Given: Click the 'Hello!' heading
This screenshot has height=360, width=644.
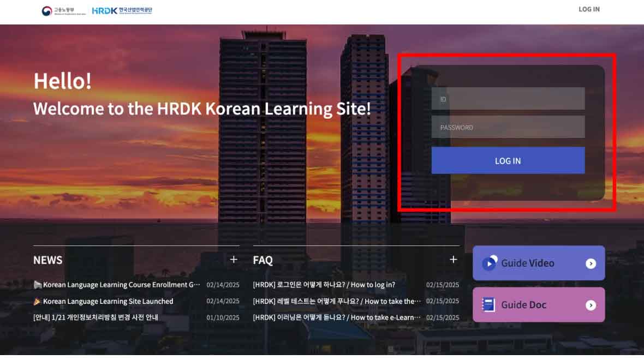Looking at the screenshot, I should 62,81.
